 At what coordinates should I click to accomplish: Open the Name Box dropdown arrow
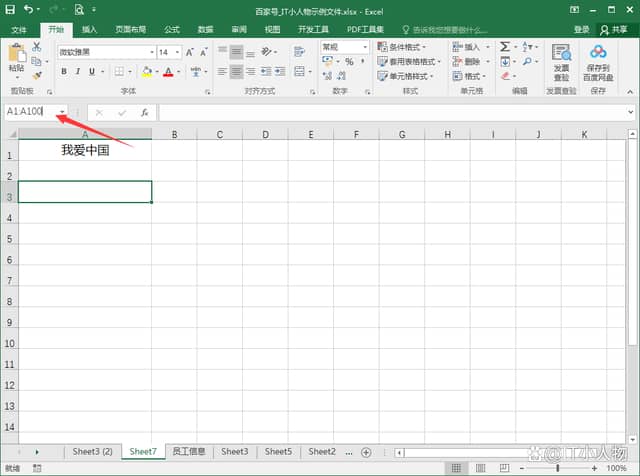pos(62,111)
